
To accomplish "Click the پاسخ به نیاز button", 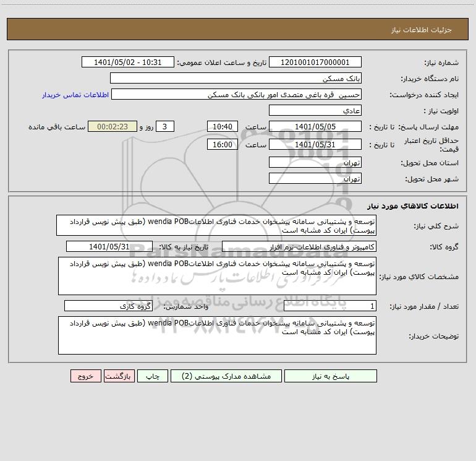I will coord(331,376).
